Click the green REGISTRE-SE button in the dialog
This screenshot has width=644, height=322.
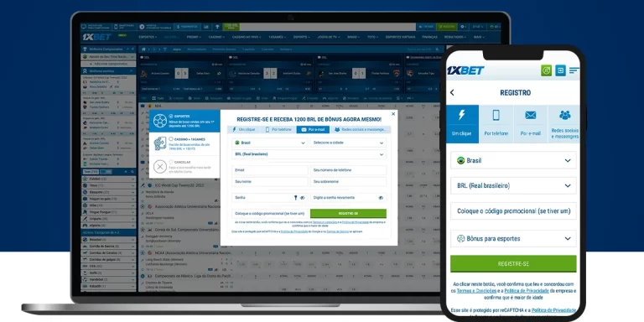point(348,214)
